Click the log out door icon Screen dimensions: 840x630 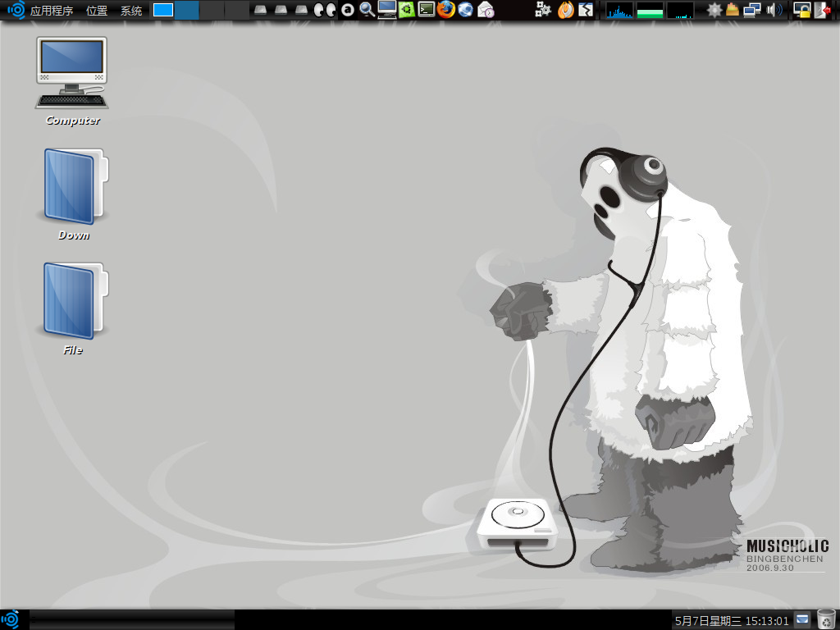[x=823, y=10]
